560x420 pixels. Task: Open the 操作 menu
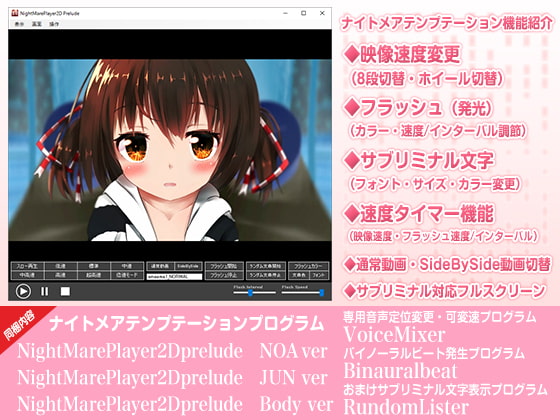(54, 24)
